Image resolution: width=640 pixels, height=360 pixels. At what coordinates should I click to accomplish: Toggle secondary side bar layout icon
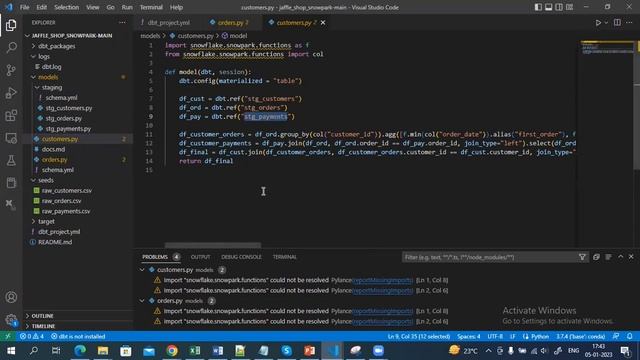(x=559, y=7)
